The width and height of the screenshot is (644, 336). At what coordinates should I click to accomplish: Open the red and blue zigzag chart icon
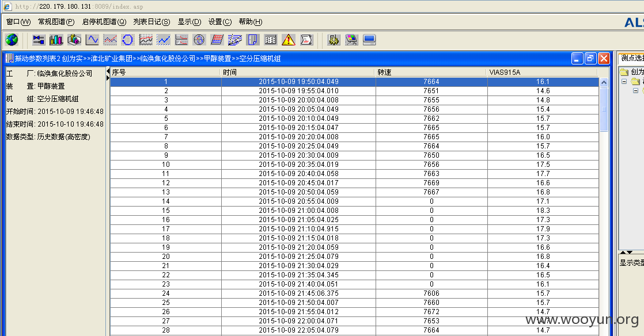click(110, 40)
